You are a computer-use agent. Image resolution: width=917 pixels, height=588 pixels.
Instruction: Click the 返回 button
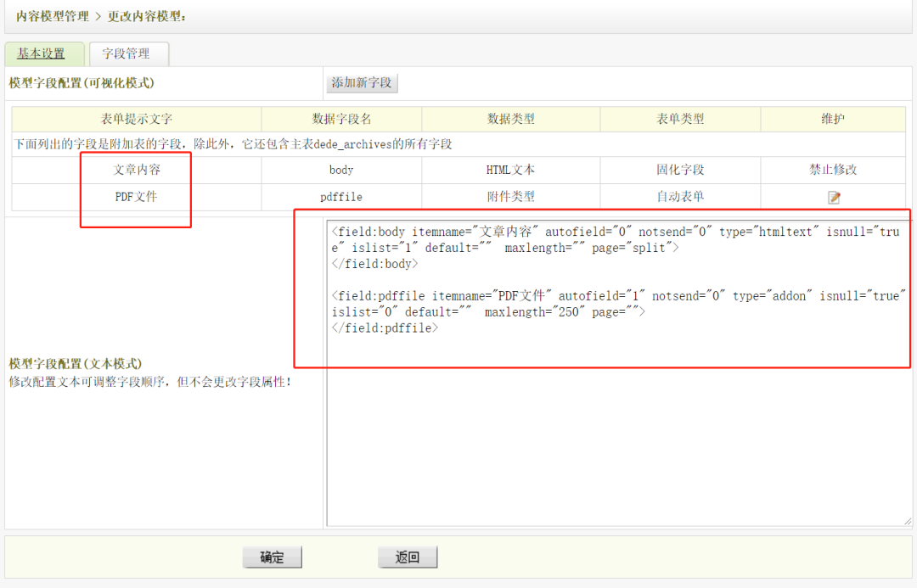(x=408, y=557)
